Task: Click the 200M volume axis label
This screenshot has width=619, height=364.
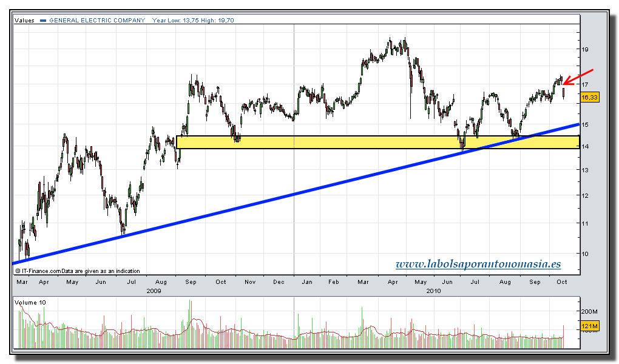Action: 589,311
